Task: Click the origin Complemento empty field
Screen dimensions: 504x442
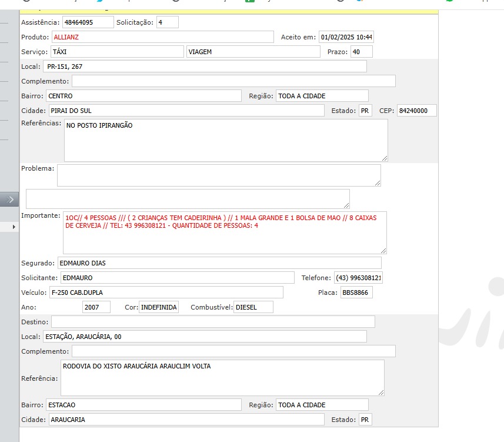Action: click(233, 81)
